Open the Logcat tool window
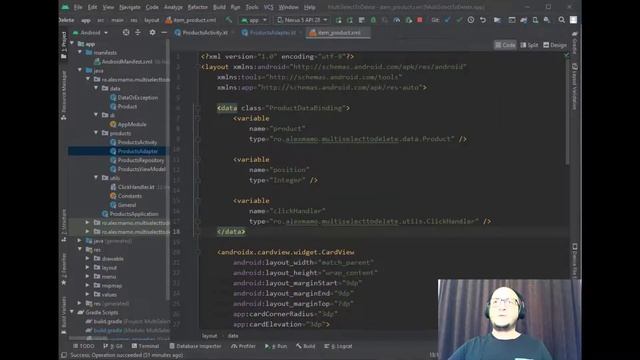The width and height of the screenshot is (640, 360). pyautogui.click(x=338, y=346)
